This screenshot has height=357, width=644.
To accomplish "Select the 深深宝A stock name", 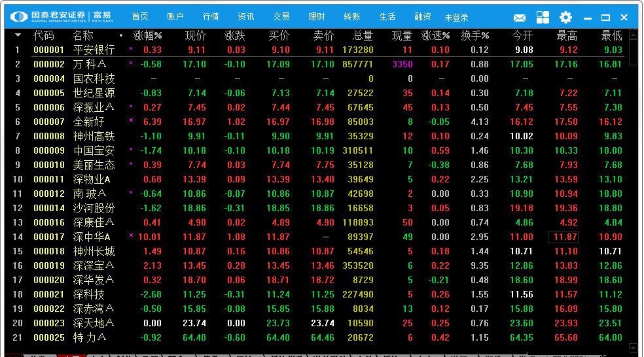I will coord(94,265).
